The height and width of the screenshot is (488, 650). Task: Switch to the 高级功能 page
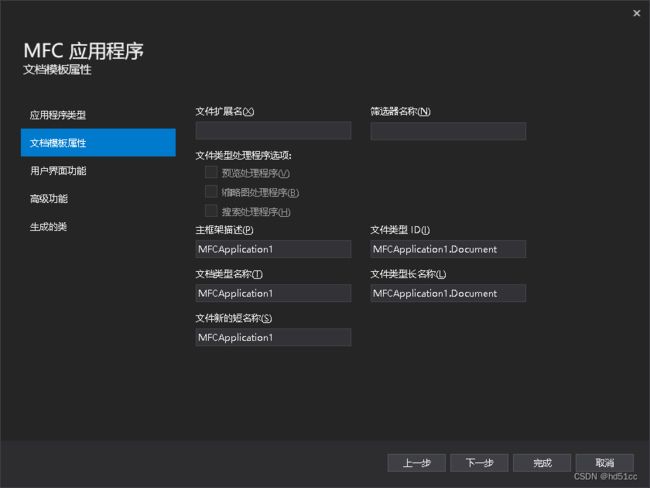pos(49,199)
